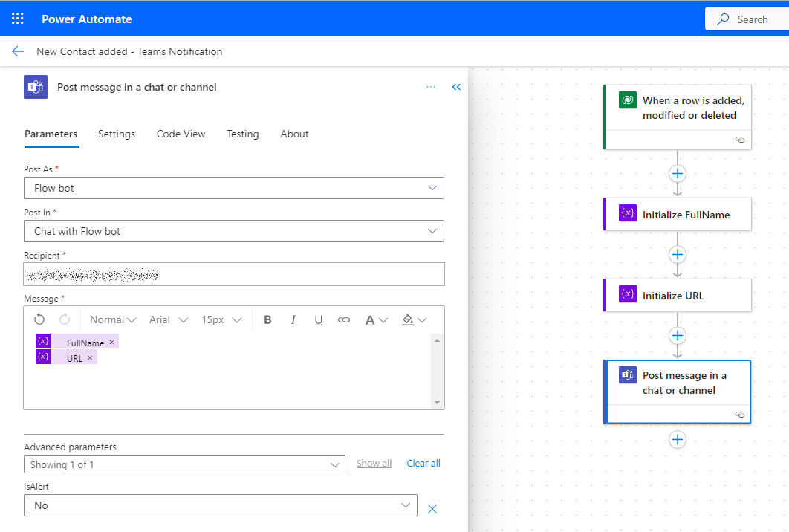Redo the message edit
This screenshot has width=789, height=532.
click(65, 319)
